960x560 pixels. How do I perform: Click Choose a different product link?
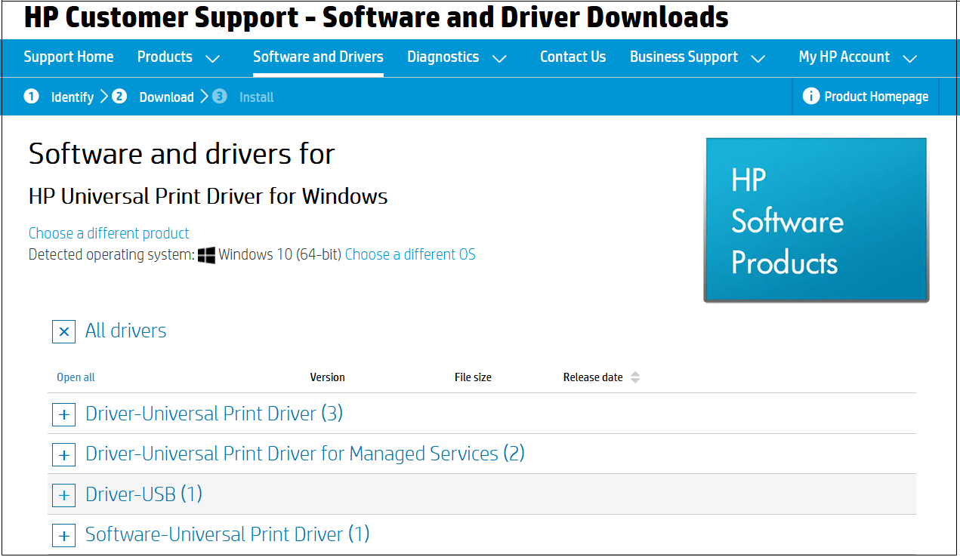109,233
